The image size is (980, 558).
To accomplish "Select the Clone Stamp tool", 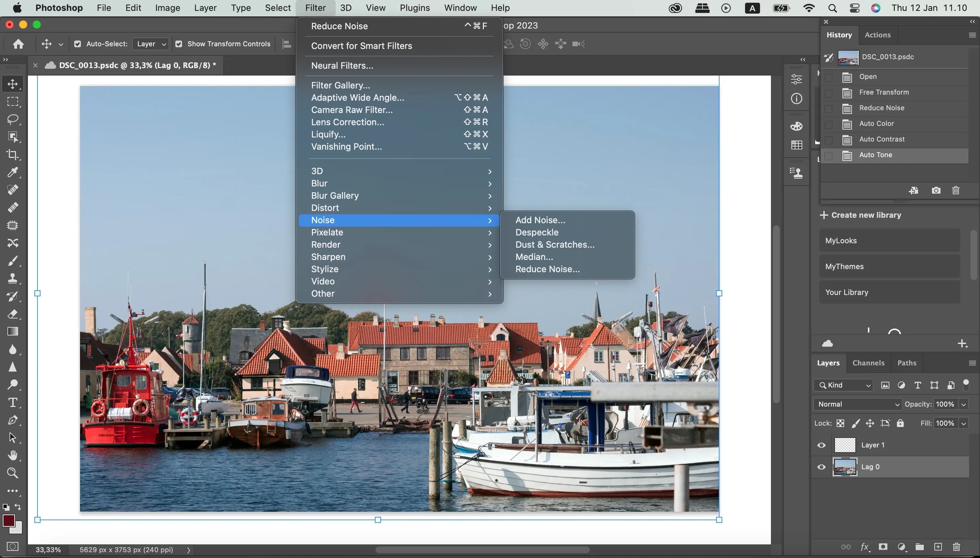I will point(13,278).
